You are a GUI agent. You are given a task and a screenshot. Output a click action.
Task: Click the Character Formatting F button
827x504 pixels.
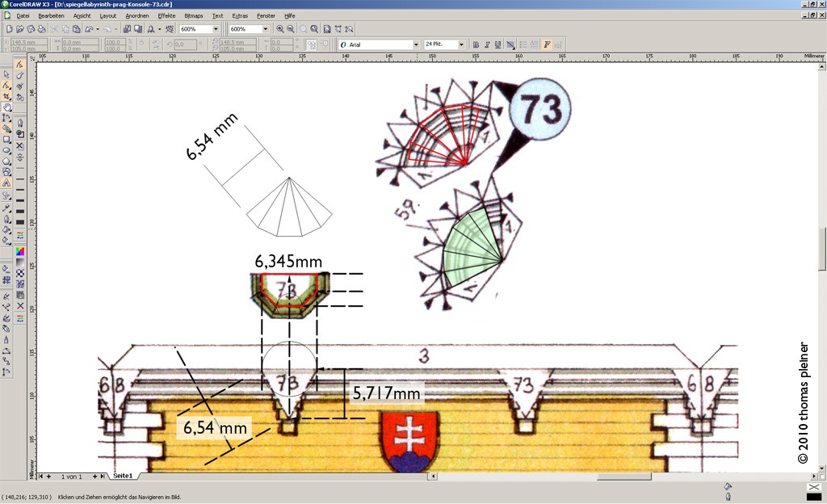click(547, 44)
